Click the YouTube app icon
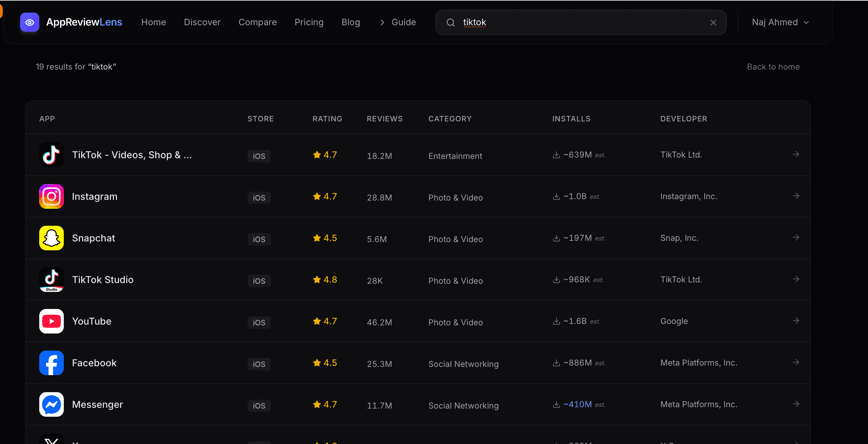This screenshot has width=868, height=444. [51, 321]
